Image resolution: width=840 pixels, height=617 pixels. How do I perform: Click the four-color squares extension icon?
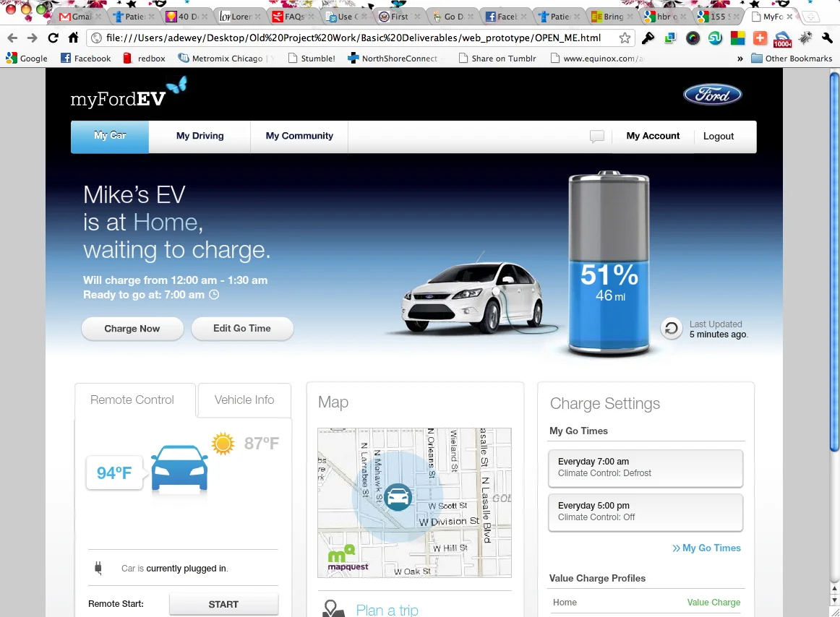(x=737, y=38)
